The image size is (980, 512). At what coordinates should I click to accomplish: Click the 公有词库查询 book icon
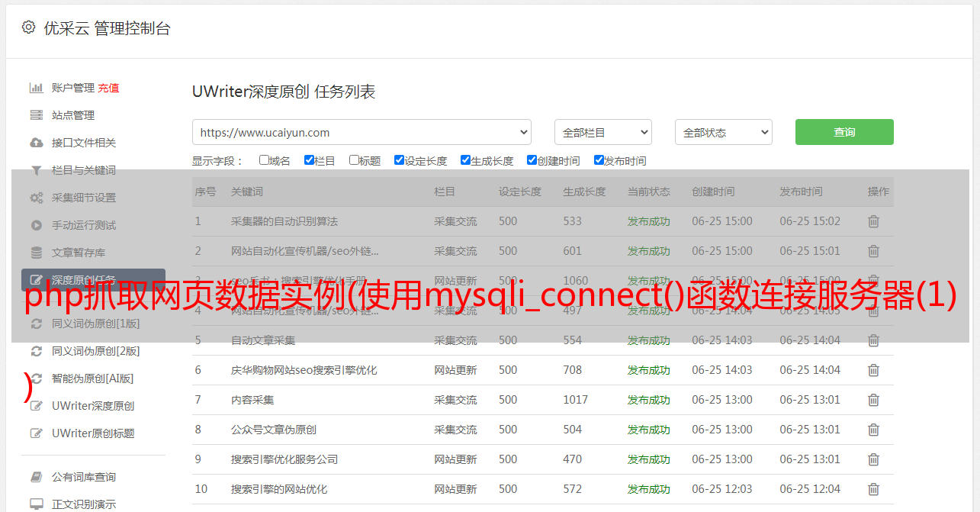pos(36,477)
